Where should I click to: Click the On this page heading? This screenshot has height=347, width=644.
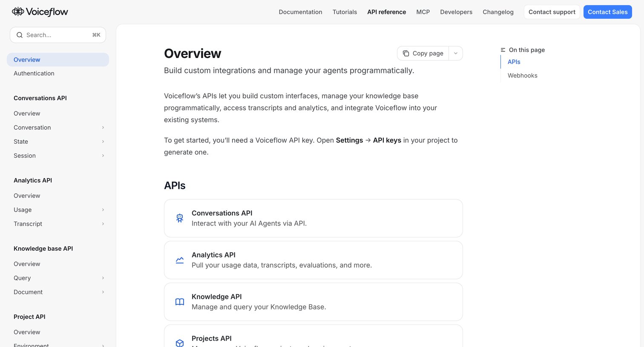coord(527,50)
